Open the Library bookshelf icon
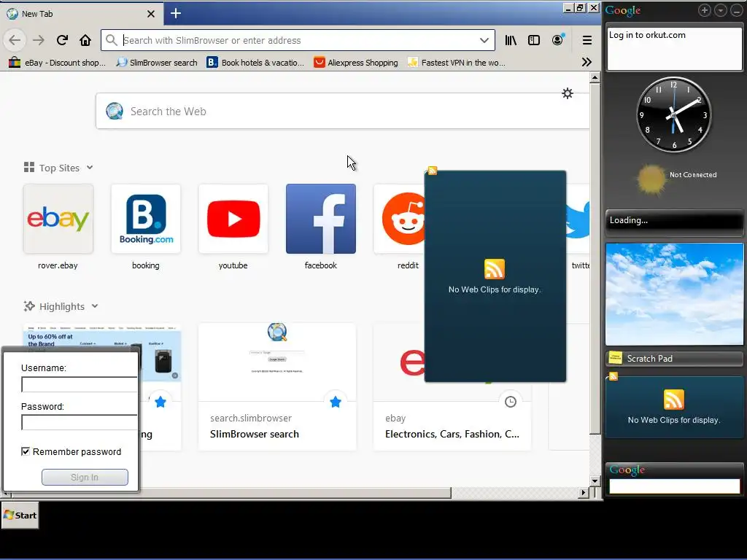 (x=511, y=41)
